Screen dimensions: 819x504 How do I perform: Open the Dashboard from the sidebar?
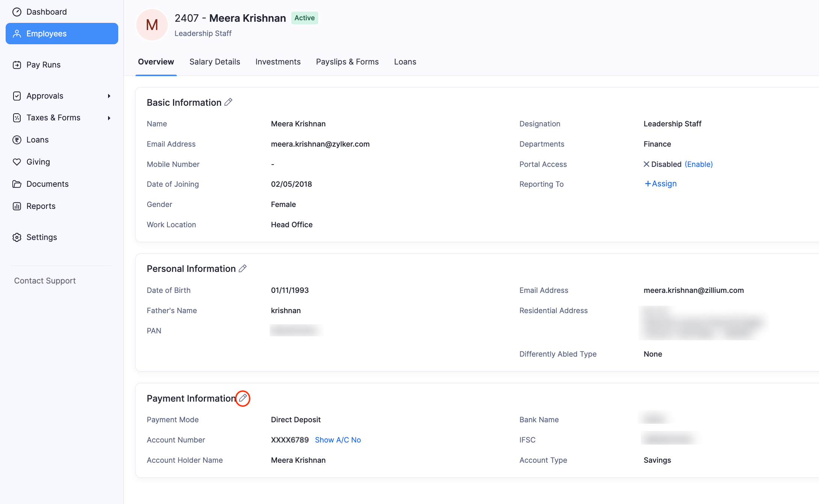[x=17, y=12]
